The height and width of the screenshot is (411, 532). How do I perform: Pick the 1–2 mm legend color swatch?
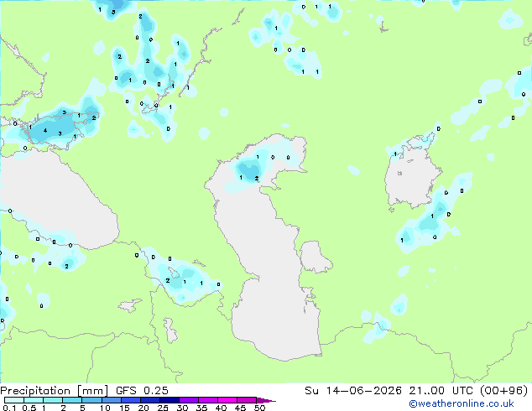[x=53, y=400]
